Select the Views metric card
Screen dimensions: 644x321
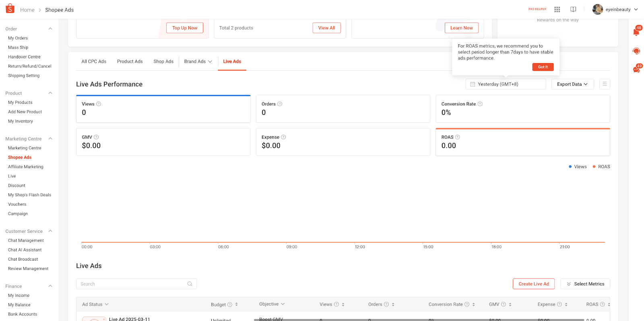click(x=163, y=109)
